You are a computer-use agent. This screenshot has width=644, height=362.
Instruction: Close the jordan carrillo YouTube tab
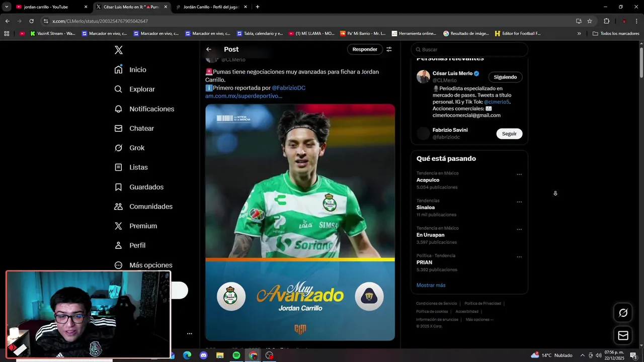pyautogui.click(x=86, y=7)
